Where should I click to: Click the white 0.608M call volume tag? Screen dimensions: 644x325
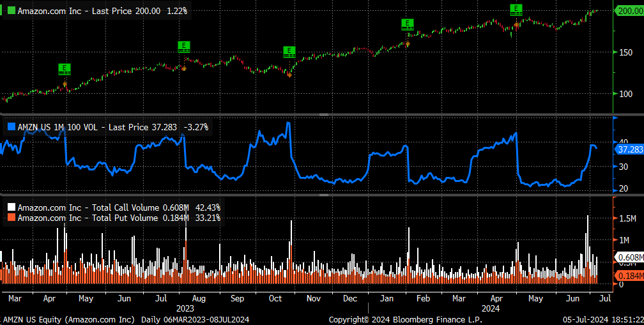click(x=631, y=257)
